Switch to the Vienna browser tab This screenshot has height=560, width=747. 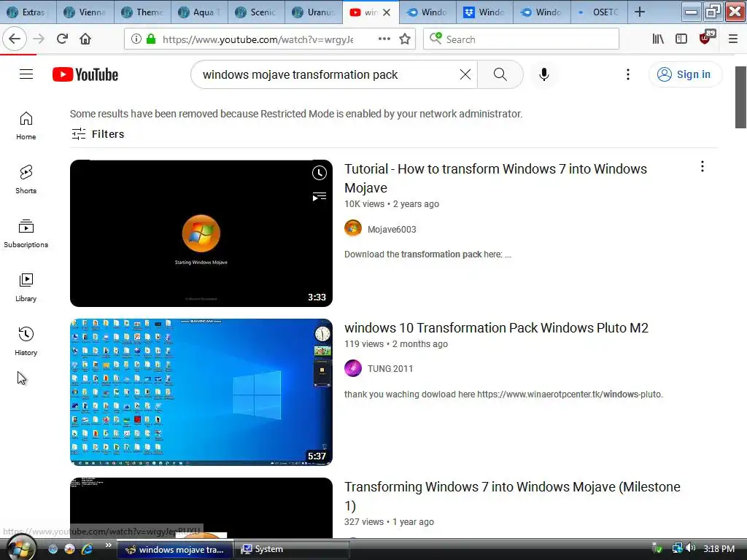coord(85,12)
